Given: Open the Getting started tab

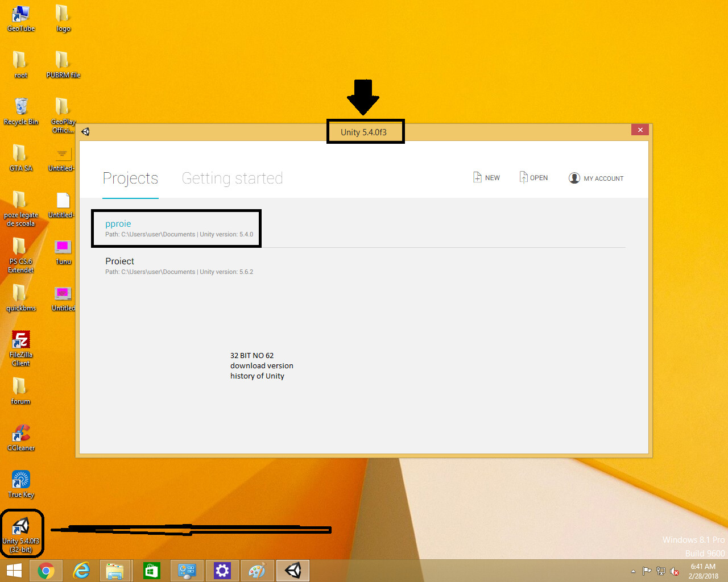Looking at the screenshot, I should (232, 178).
